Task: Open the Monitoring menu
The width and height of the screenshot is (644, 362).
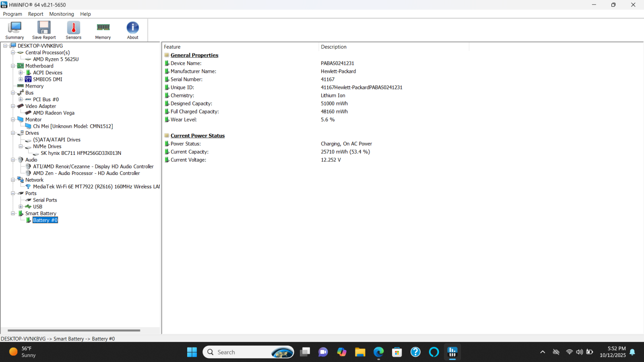Action: [x=61, y=14]
